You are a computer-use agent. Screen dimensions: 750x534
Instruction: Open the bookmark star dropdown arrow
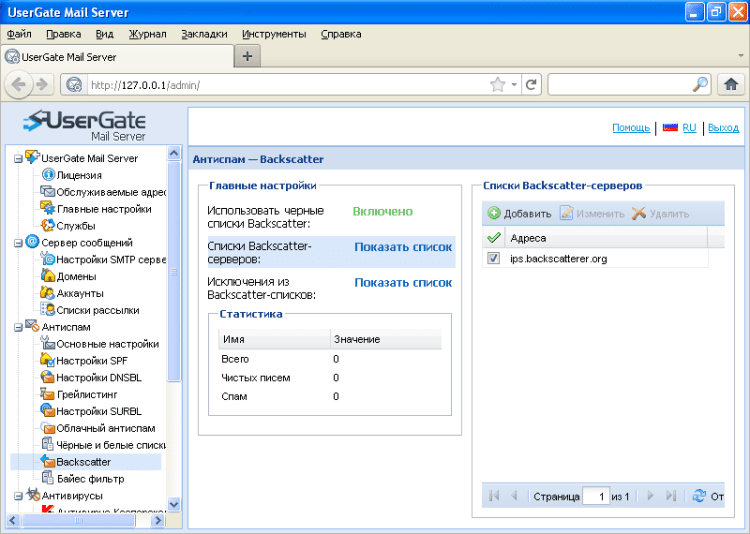514,85
